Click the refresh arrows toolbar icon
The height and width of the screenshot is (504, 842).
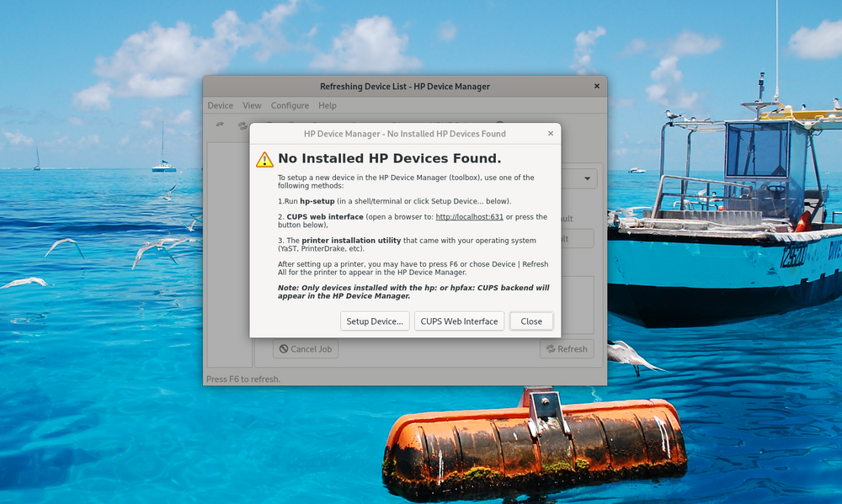coord(242,126)
